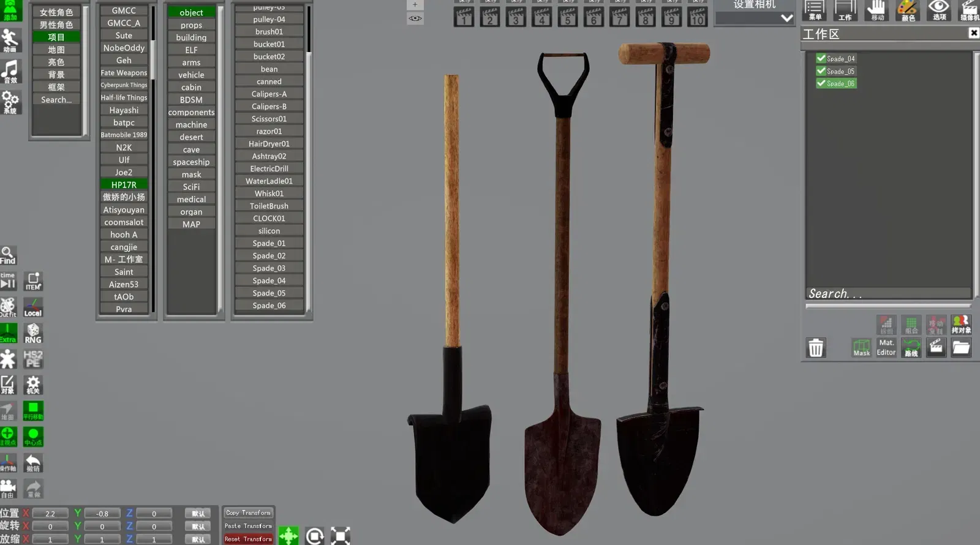Open the folder icon in workspace panel
Viewport: 980px width, 545px height.
pos(961,348)
